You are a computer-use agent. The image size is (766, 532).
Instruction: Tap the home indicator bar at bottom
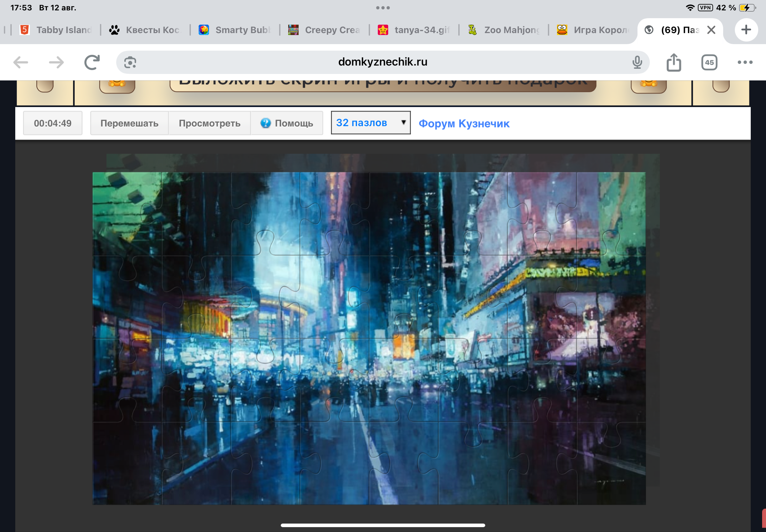[383, 525]
